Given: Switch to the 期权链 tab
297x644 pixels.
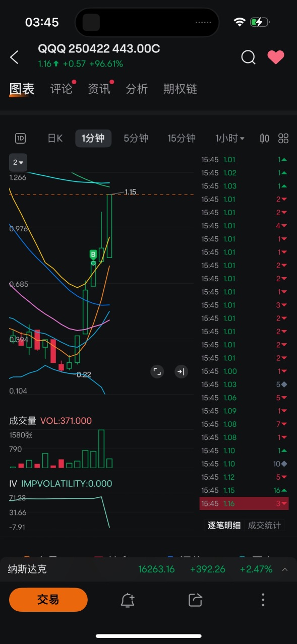Looking at the screenshot, I should pyautogui.click(x=180, y=89).
